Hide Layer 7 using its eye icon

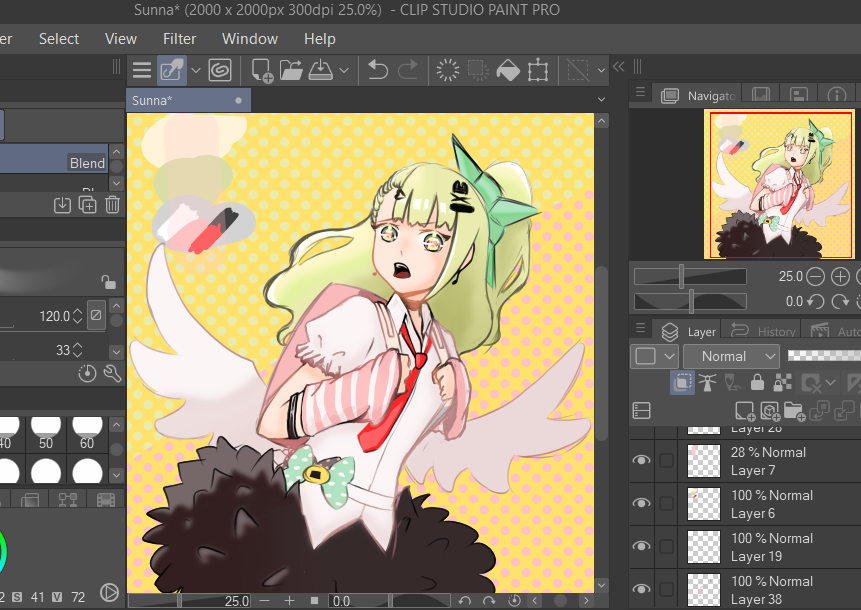click(x=641, y=460)
